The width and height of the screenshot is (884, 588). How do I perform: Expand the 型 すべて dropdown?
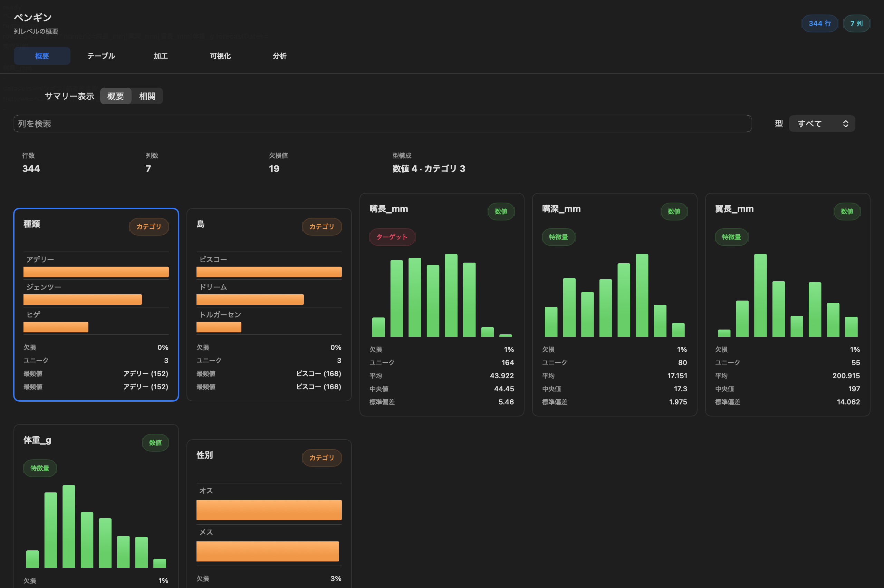tap(822, 124)
